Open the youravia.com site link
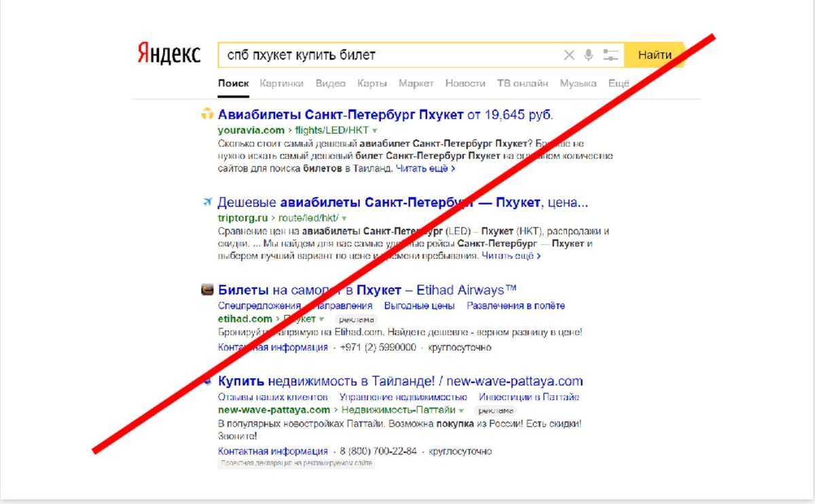This screenshot has height=504, width=815. pos(251,130)
